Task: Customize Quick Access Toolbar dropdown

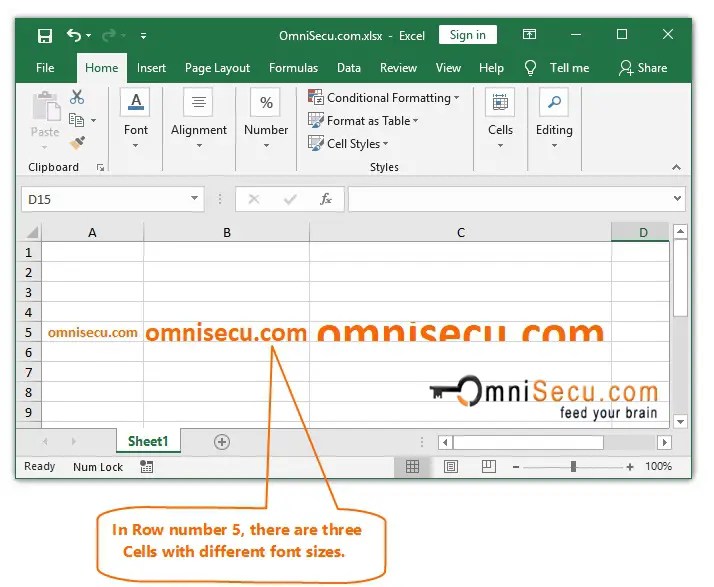Action: click(143, 36)
